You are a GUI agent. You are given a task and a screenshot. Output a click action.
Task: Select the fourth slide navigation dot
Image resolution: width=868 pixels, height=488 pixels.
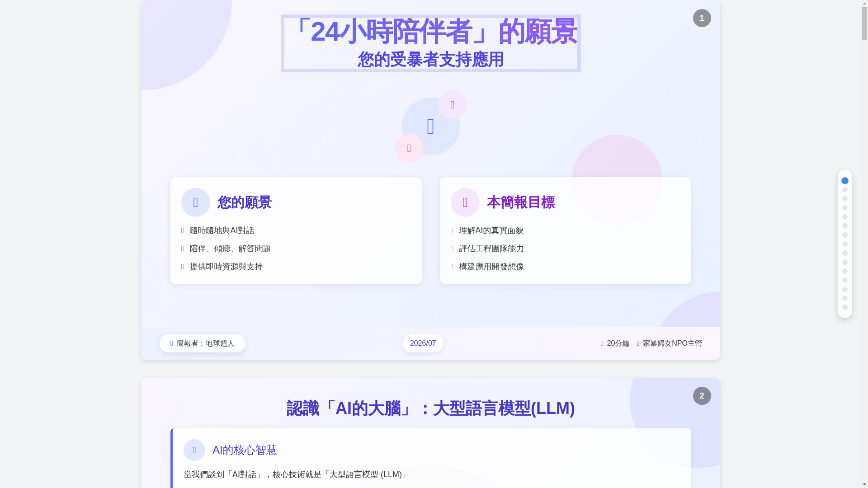[844, 208]
